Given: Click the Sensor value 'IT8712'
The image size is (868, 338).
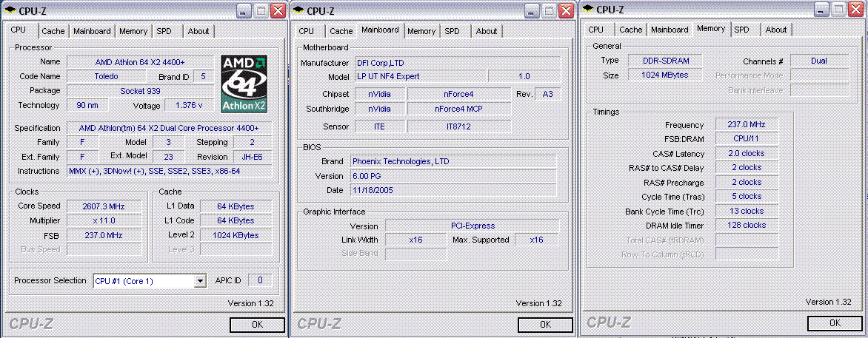Looking at the screenshot, I should pos(459,126).
